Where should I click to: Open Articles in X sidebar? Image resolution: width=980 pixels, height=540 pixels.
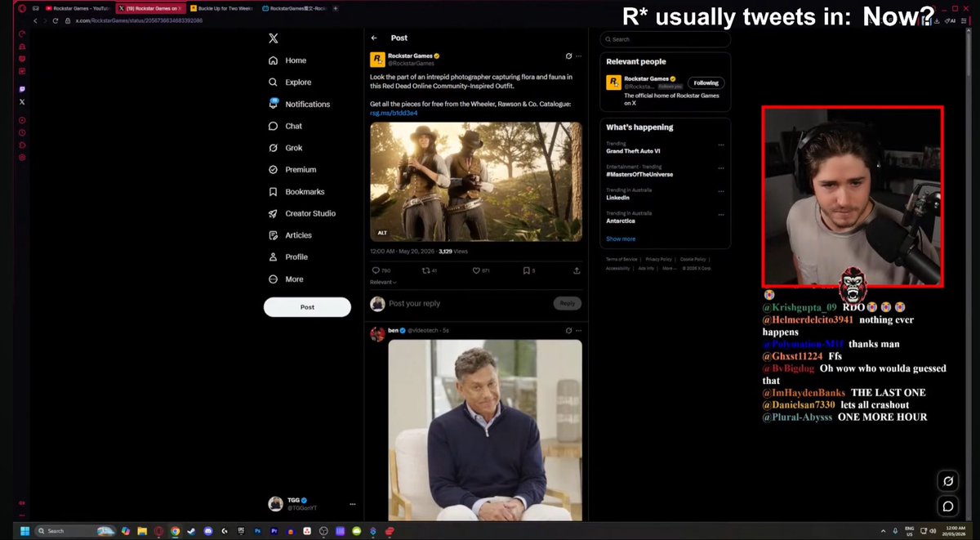click(290, 235)
